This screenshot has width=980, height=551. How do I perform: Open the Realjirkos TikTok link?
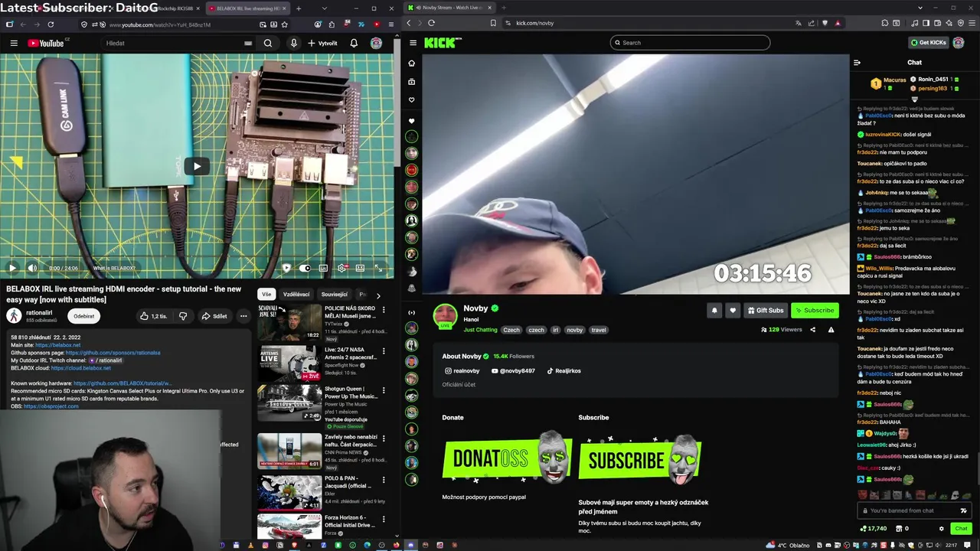[x=563, y=371]
